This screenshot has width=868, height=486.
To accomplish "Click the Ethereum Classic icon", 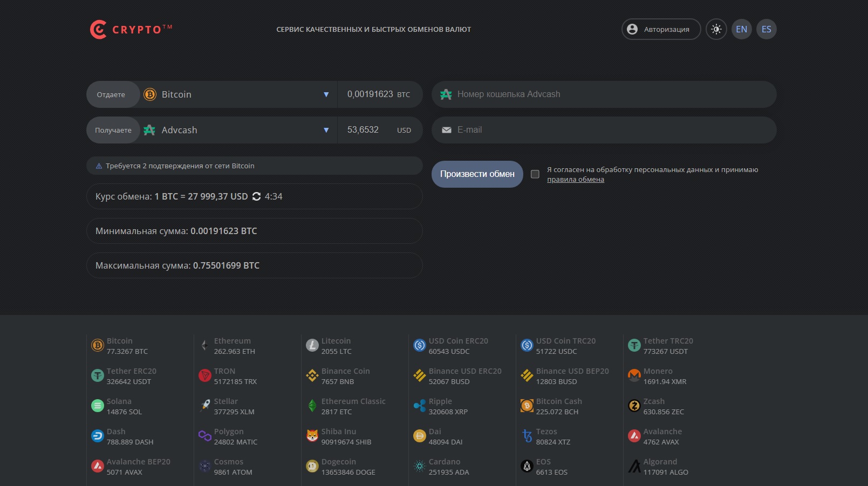I will tap(312, 406).
